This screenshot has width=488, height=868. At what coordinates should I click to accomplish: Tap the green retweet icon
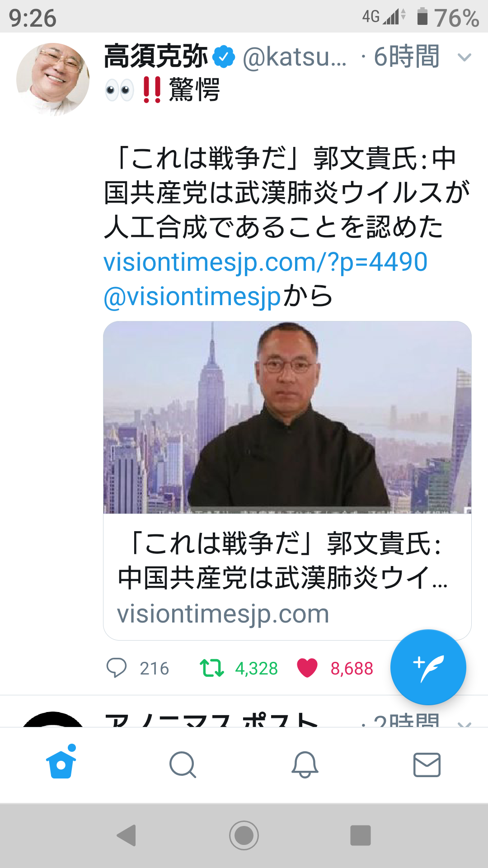coord(212,668)
